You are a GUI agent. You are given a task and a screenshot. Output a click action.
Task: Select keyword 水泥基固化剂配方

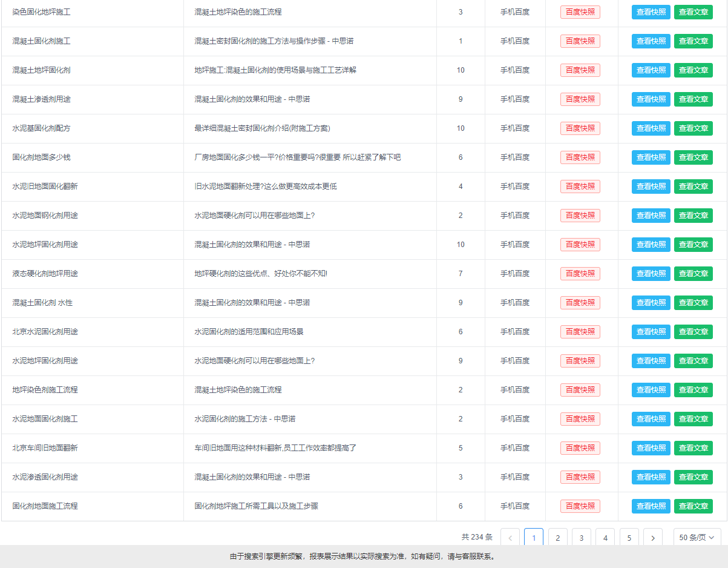41,128
